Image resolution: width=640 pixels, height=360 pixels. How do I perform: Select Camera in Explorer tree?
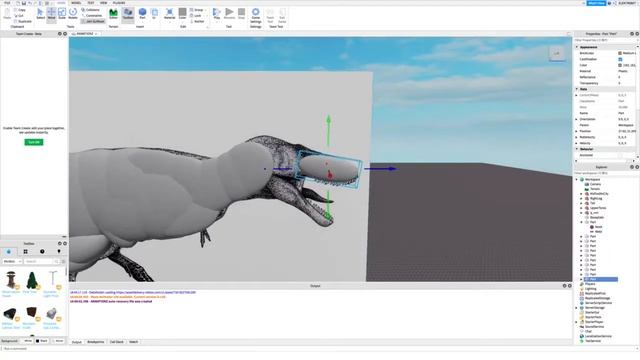595,184
